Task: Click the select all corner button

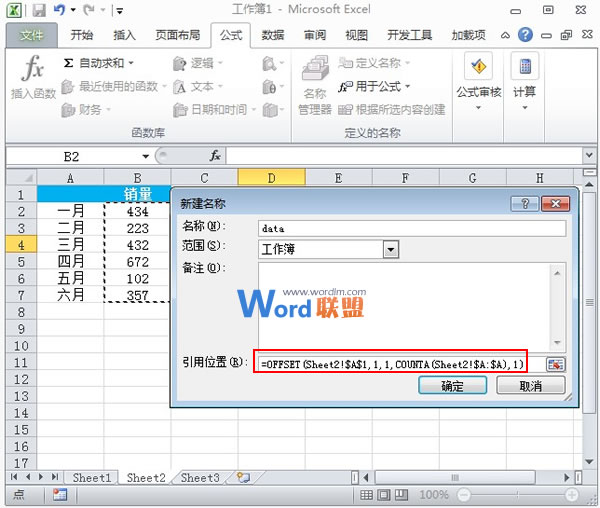Action: (21, 178)
